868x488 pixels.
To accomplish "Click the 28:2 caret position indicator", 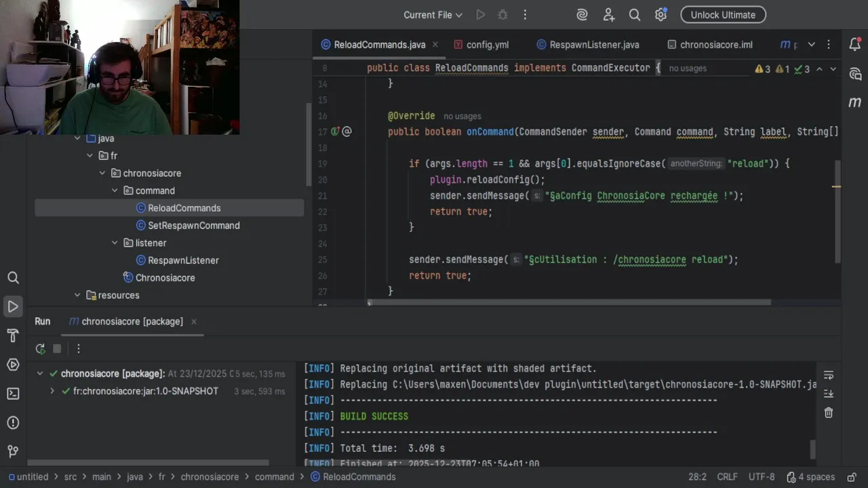I will (x=698, y=476).
